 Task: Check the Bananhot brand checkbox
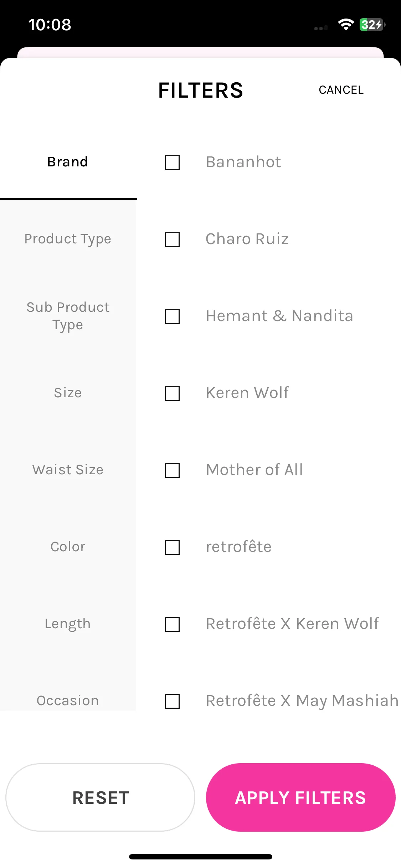point(172,162)
